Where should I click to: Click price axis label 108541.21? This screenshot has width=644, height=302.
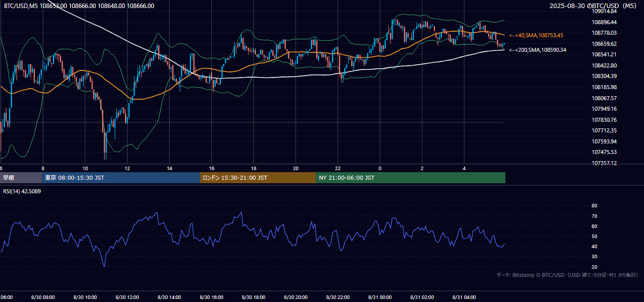point(605,54)
